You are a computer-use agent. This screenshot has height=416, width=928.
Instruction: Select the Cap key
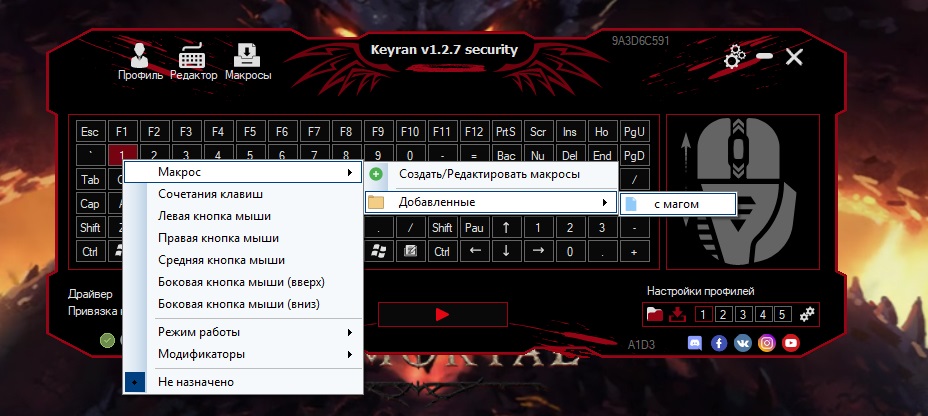coord(90,204)
